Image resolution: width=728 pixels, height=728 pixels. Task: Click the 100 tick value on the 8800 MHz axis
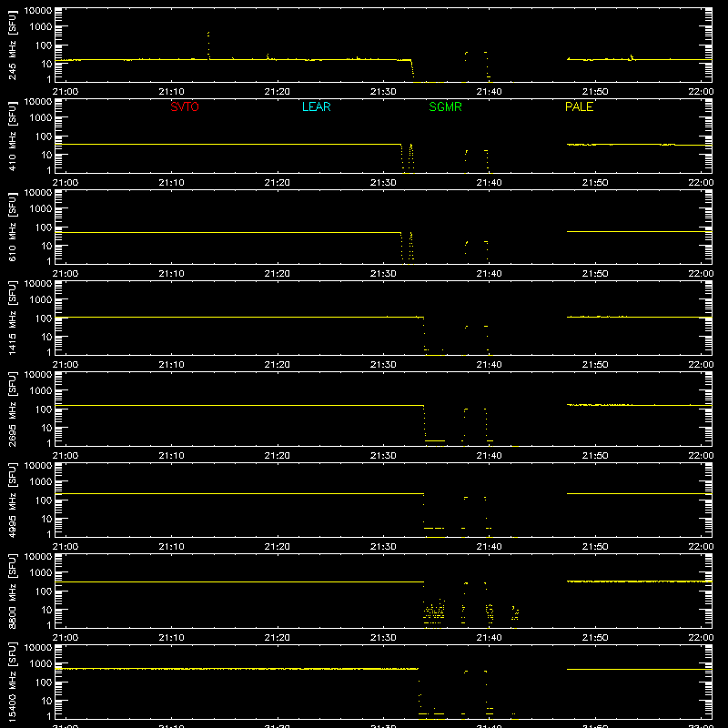[44, 591]
